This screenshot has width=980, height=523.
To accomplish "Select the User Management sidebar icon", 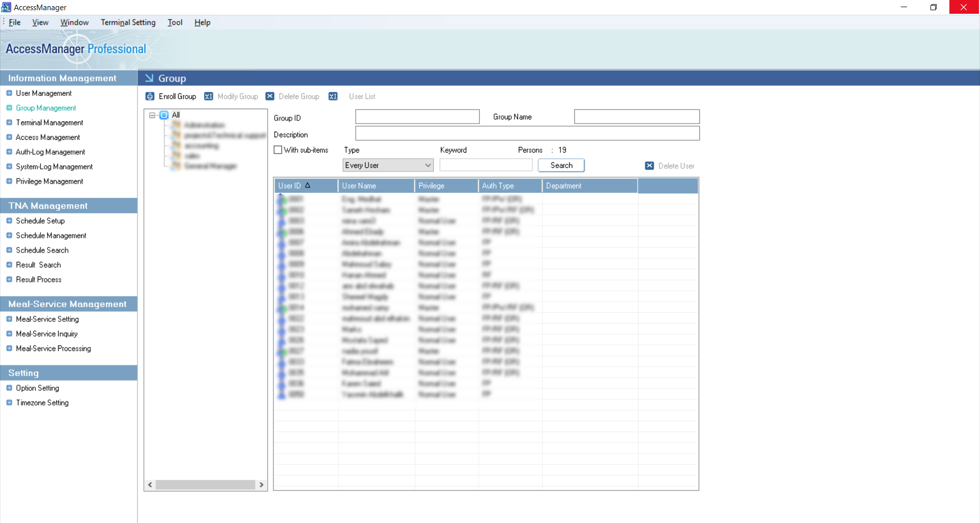I will 9,93.
